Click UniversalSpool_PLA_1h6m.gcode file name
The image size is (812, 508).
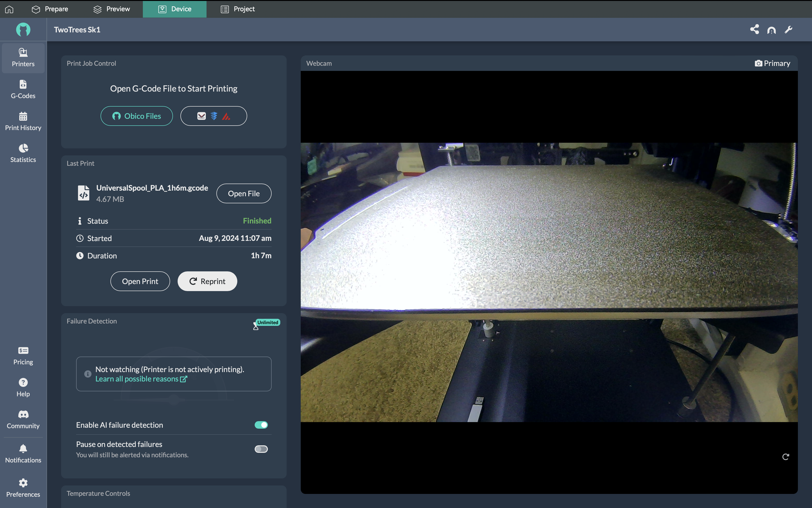(x=152, y=188)
